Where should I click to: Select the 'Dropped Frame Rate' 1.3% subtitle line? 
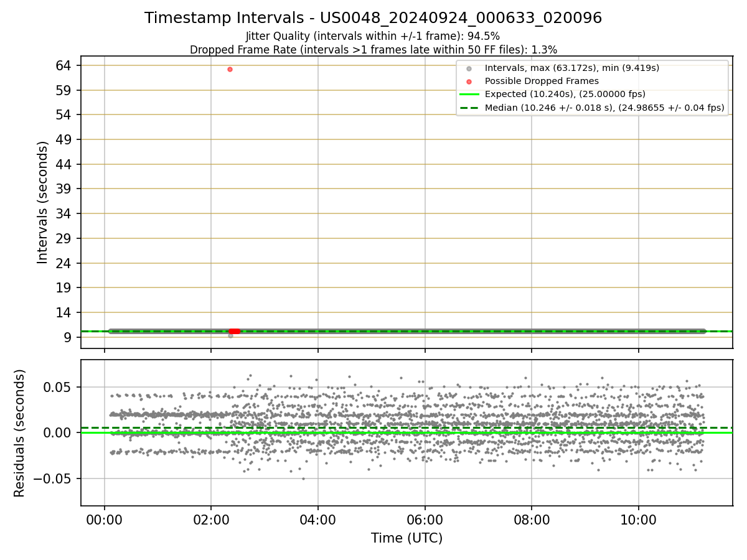tap(373, 49)
